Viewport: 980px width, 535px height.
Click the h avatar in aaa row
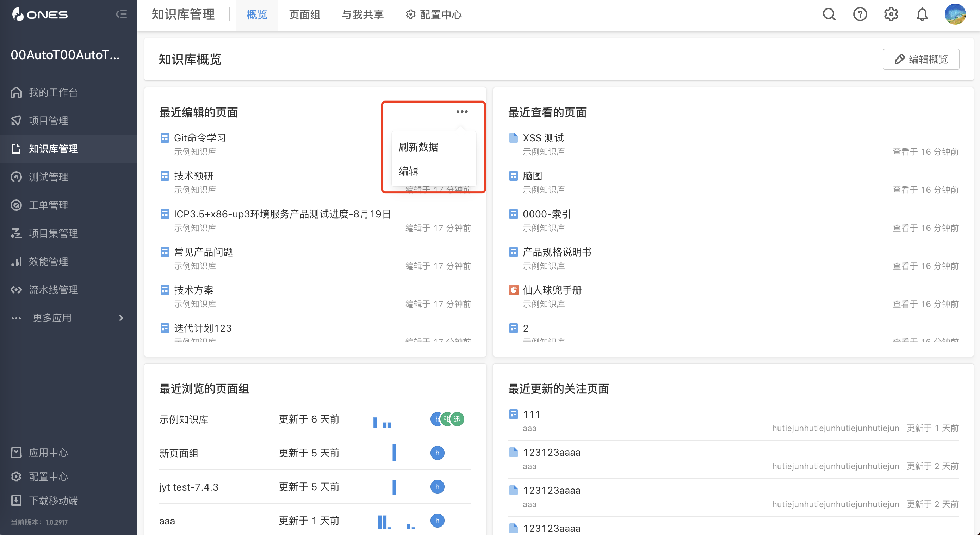pyautogui.click(x=437, y=520)
